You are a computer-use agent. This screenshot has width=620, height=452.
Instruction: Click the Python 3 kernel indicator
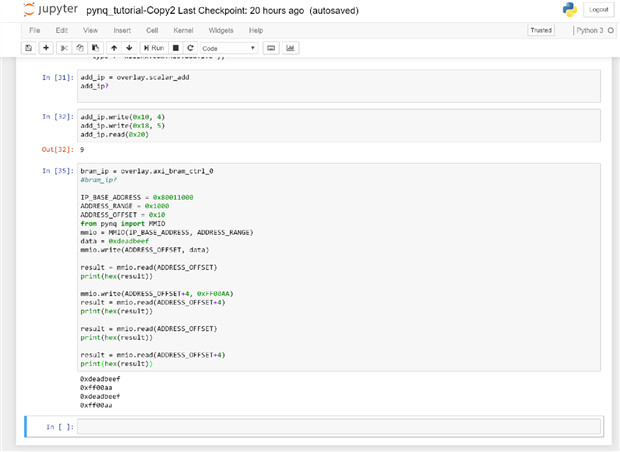pyautogui.click(x=590, y=30)
